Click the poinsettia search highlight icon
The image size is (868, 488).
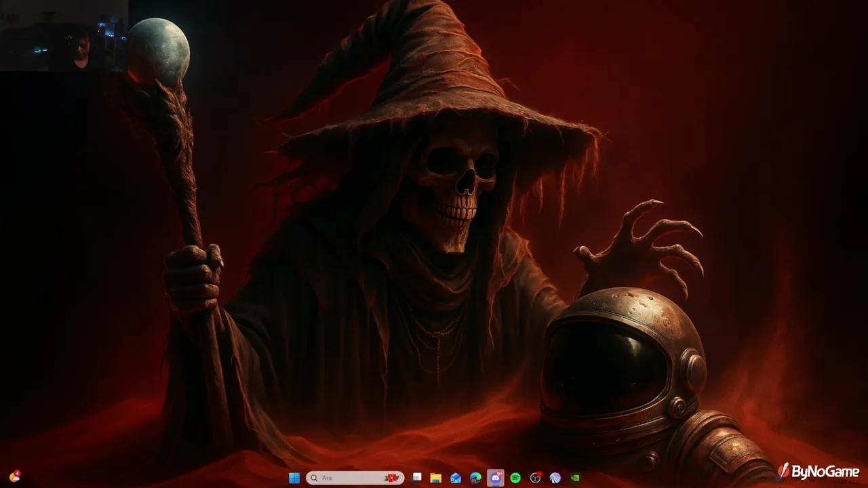[x=391, y=478]
